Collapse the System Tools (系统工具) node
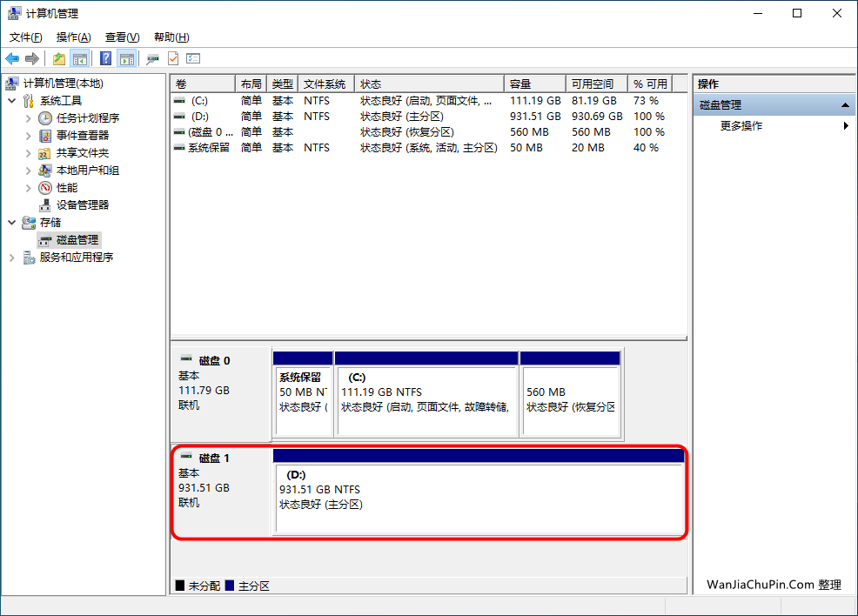Viewport: 858px width, 616px height. pyautogui.click(x=12, y=101)
